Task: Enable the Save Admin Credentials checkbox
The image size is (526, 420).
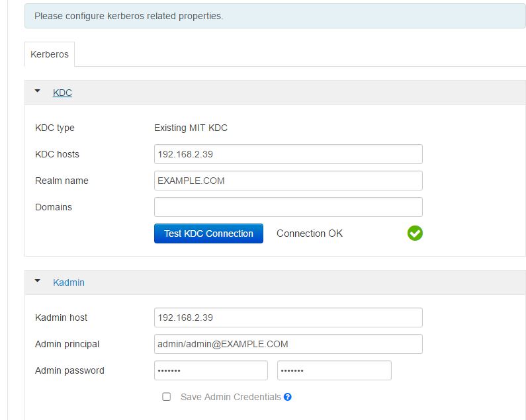Action: 167,397
